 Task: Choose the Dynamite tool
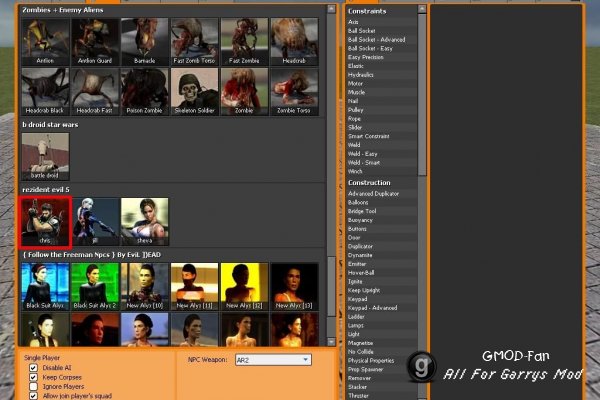(382, 255)
